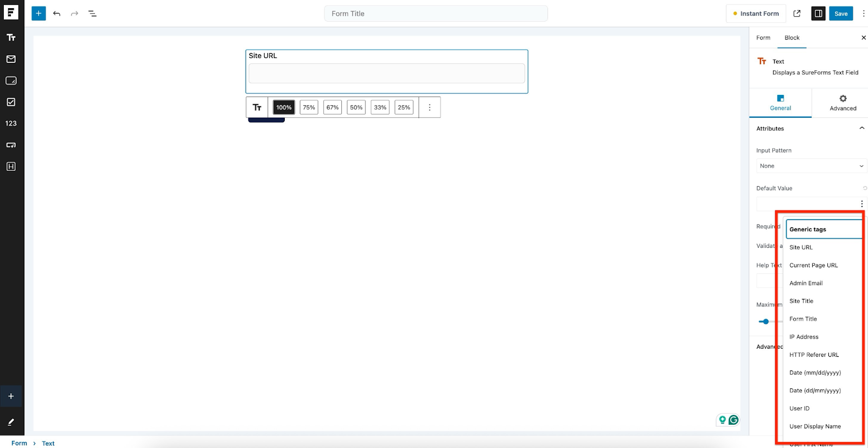
Task: Toggle the settings sidebar panel
Action: click(x=818, y=14)
